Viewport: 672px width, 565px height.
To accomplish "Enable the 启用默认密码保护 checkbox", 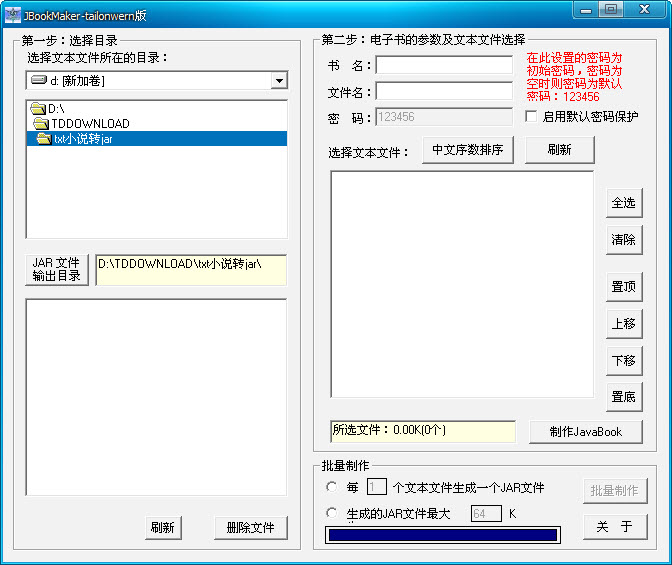I will tap(532, 117).
